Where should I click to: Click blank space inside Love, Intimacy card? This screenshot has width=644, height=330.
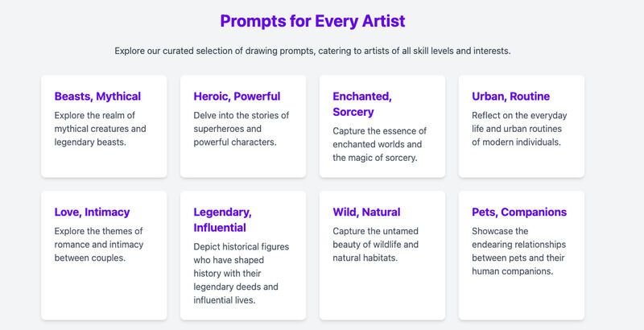[104, 291]
